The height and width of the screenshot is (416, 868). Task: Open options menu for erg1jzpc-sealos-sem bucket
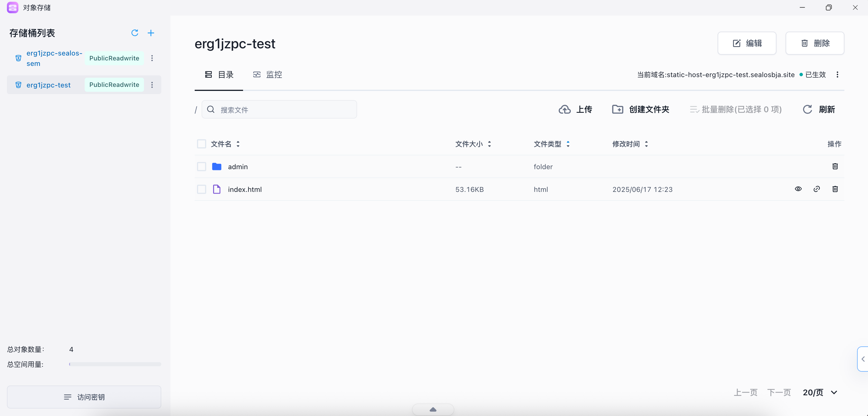pyautogui.click(x=152, y=58)
